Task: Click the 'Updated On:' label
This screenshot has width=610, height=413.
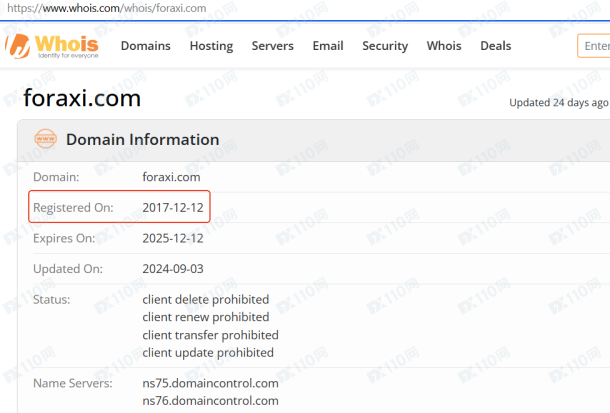Action: pos(68,269)
